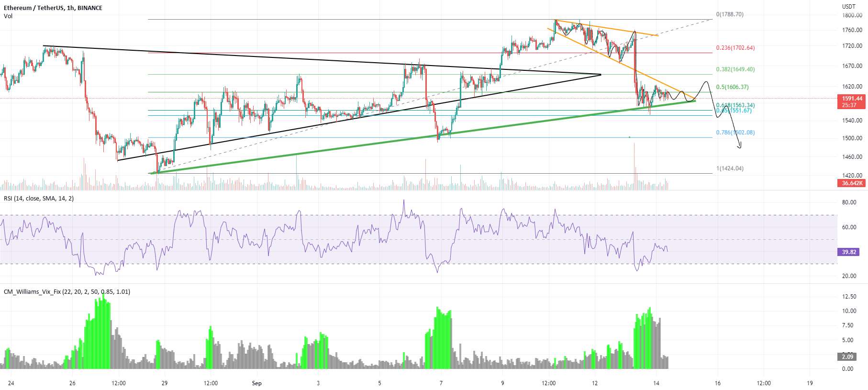The image size is (868, 390).
Task: Click the 1420.00 price axis label
Action: coord(852,176)
